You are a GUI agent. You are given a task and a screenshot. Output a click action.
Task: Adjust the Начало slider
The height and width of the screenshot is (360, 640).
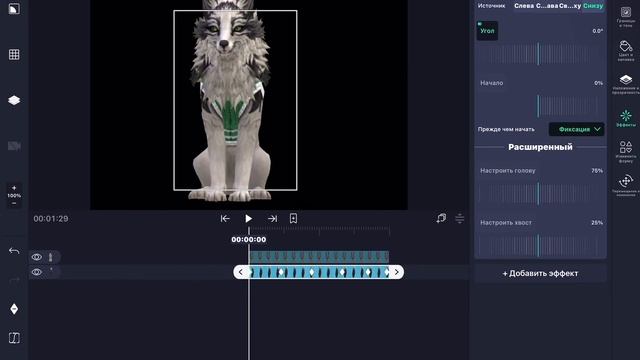coord(538,106)
